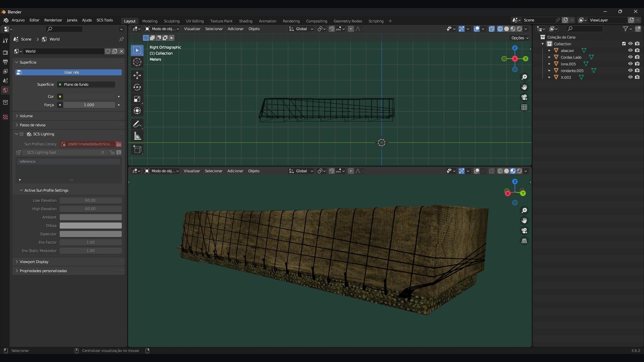This screenshot has width=644, height=362.
Task: Unlink the World datablock
Action: point(121,51)
